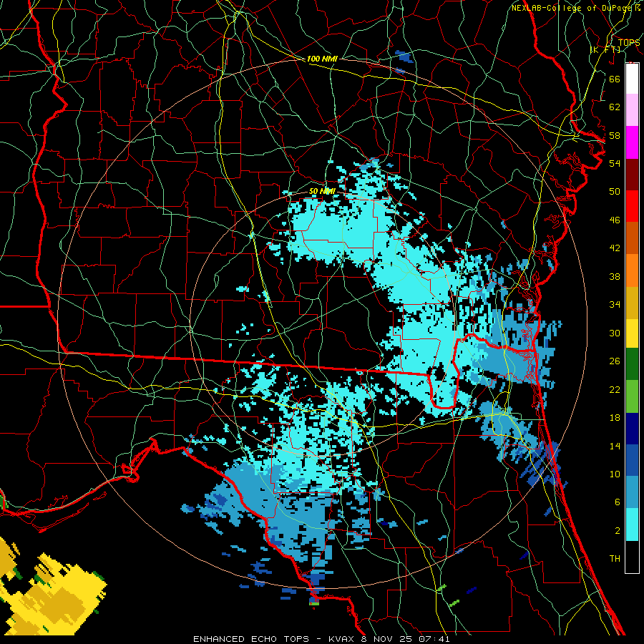Click legend value "66"

615,79
